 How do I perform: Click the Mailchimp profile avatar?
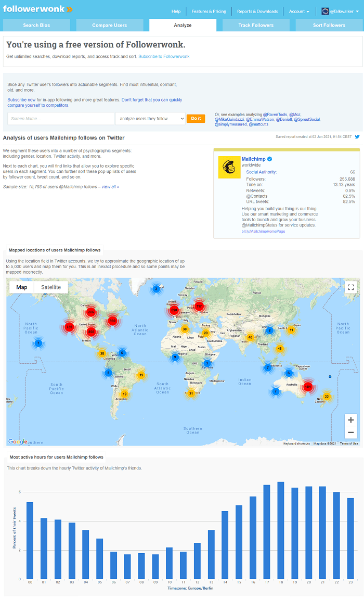pyautogui.click(x=229, y=167)
